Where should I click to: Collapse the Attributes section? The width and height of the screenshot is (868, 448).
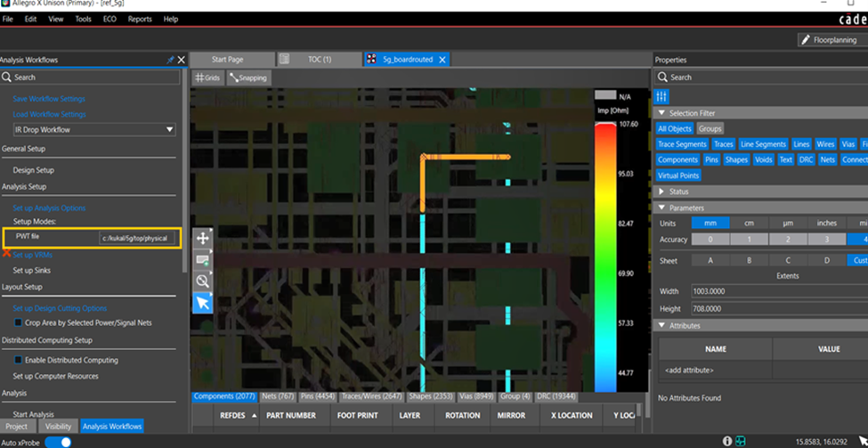pos(661,326)
